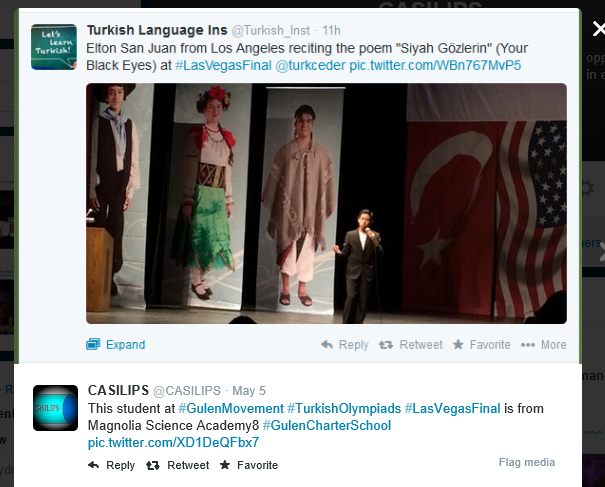The width and height of the screenshot is (605, 487).
Task: Expand the top tweet with Expand link
Action: pyautogui.click(x=125, y=345)
